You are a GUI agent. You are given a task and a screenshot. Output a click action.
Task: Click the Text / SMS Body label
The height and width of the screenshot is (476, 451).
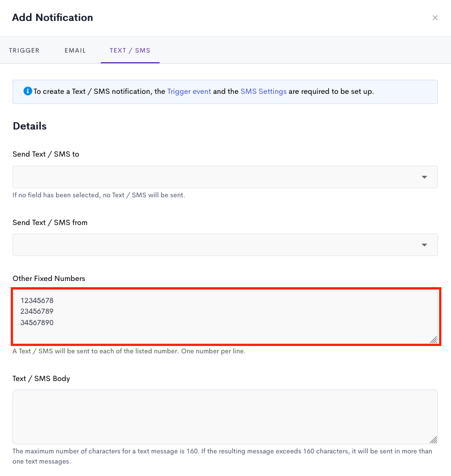[41, 379]
